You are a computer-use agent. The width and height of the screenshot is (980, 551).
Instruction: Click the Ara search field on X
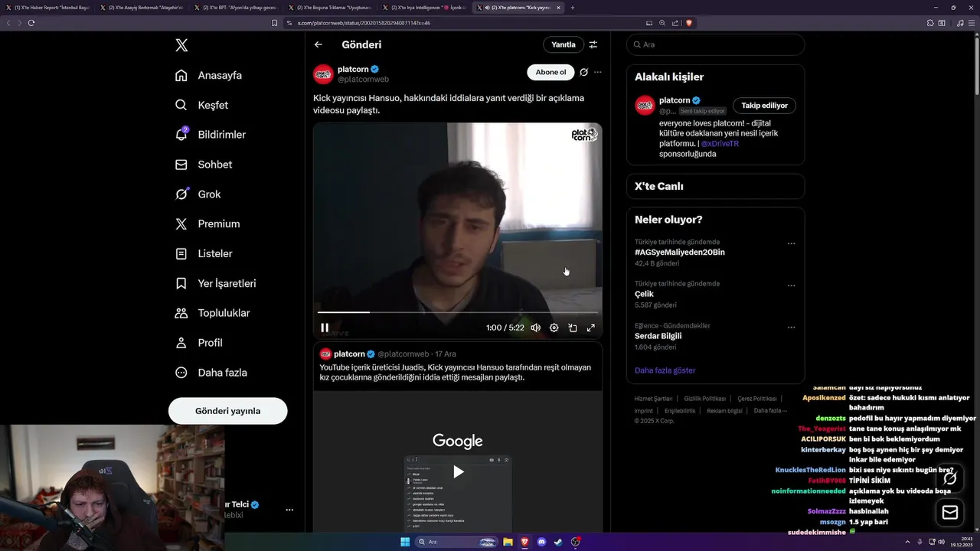click(715, 44)
